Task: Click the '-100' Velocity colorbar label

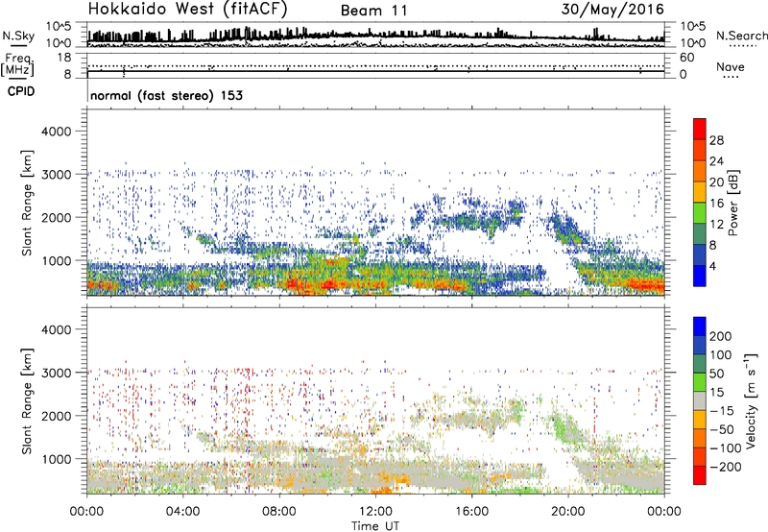Action: [x=726, y=448]
